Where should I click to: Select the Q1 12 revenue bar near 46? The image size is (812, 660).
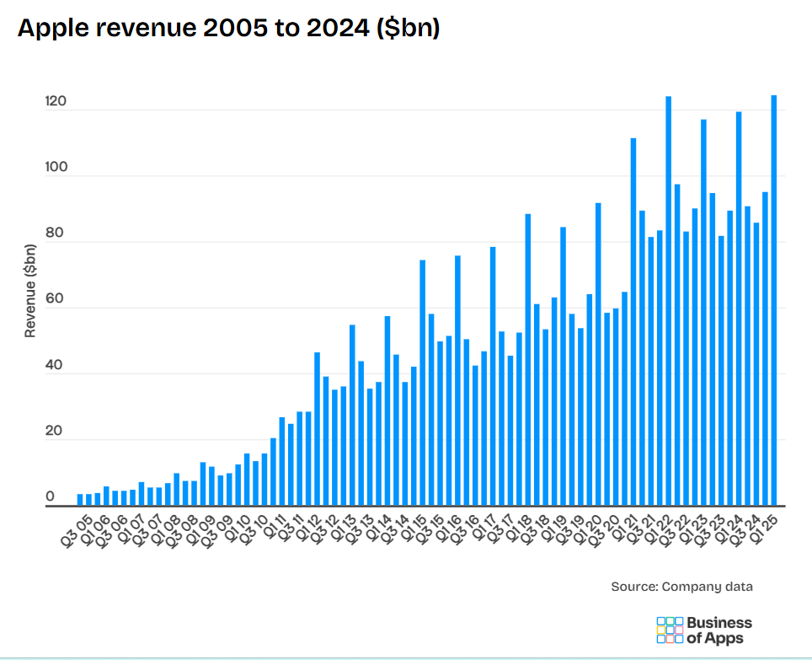click(x=317, y=429)
